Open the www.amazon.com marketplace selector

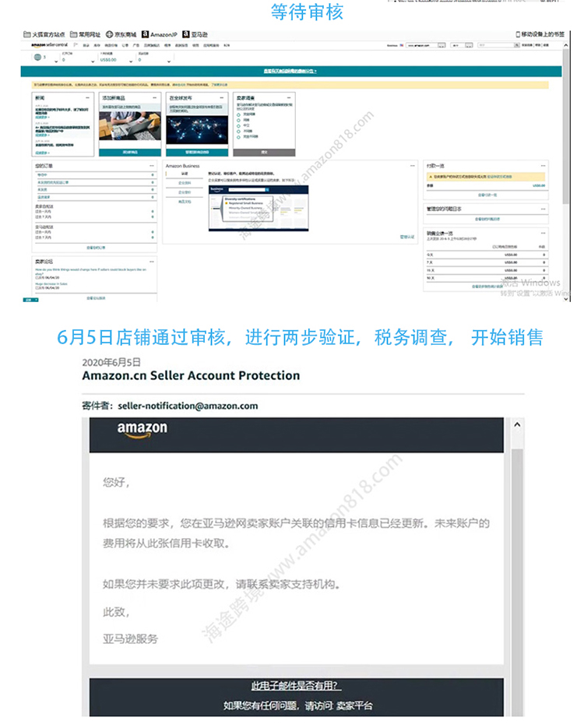[x=426, y=45]
